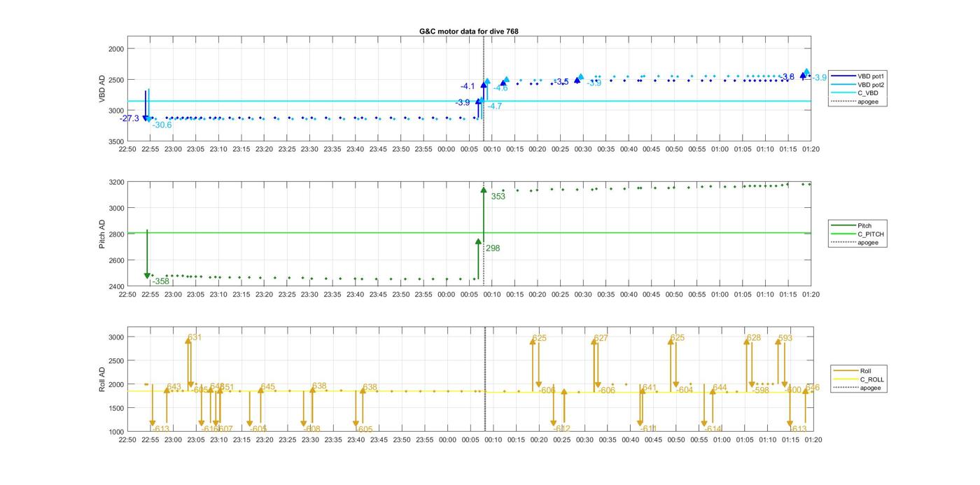Click "apogee" in the VBD legend
Screen dimensions: 980x485
tap(867, 101)
